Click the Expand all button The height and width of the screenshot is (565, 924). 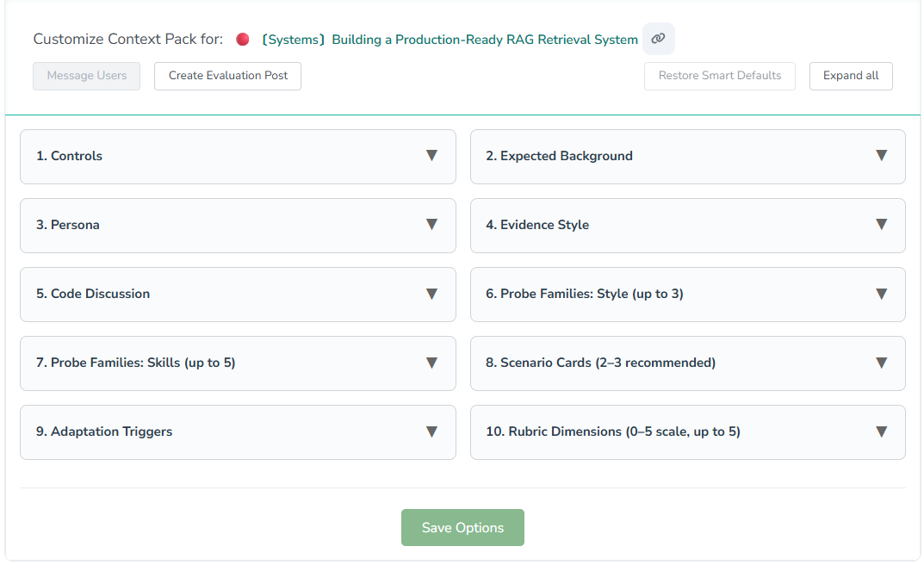pyautogui.click(x=851, y=76)
